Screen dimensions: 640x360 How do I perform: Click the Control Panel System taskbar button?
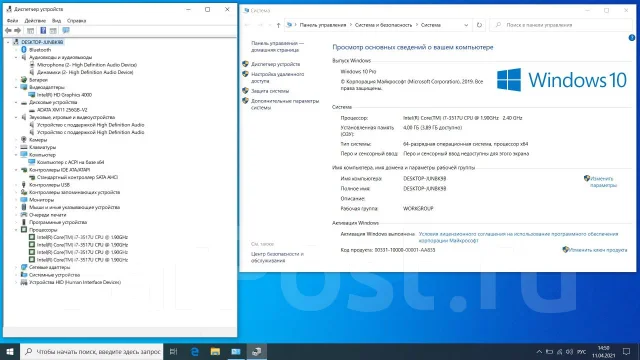[x=236, y=351]
